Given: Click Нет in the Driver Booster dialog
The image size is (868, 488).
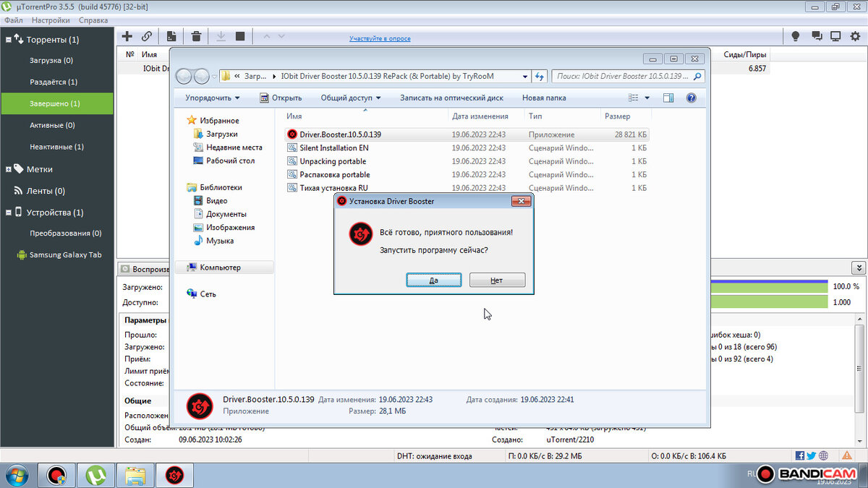Looking at the screenshot, I should click(x=497, y=280).
